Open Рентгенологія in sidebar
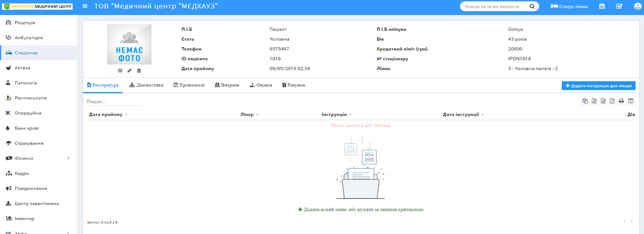This screenshot has width=644, height=234. (38, 98)
